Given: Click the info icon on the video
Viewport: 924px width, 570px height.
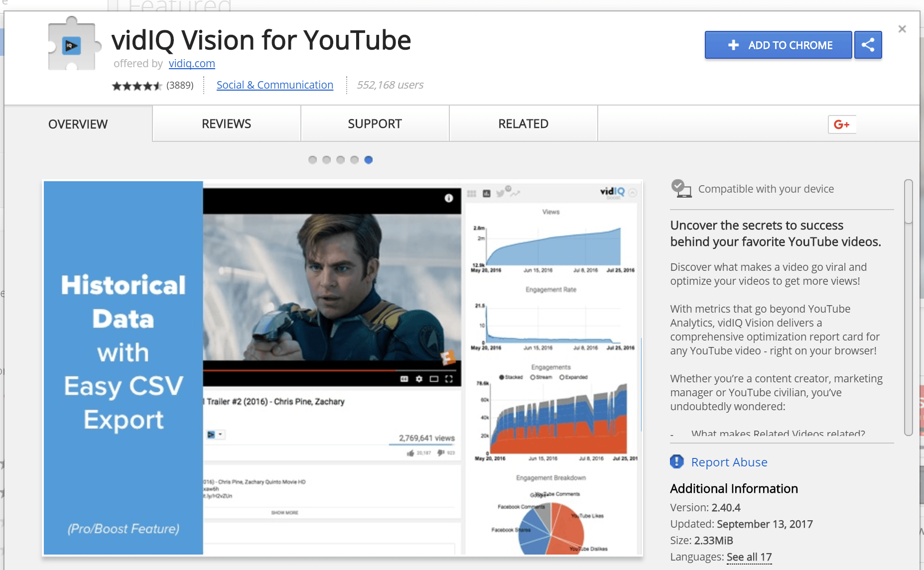Looking at the screenshot, I should point(449,198).
